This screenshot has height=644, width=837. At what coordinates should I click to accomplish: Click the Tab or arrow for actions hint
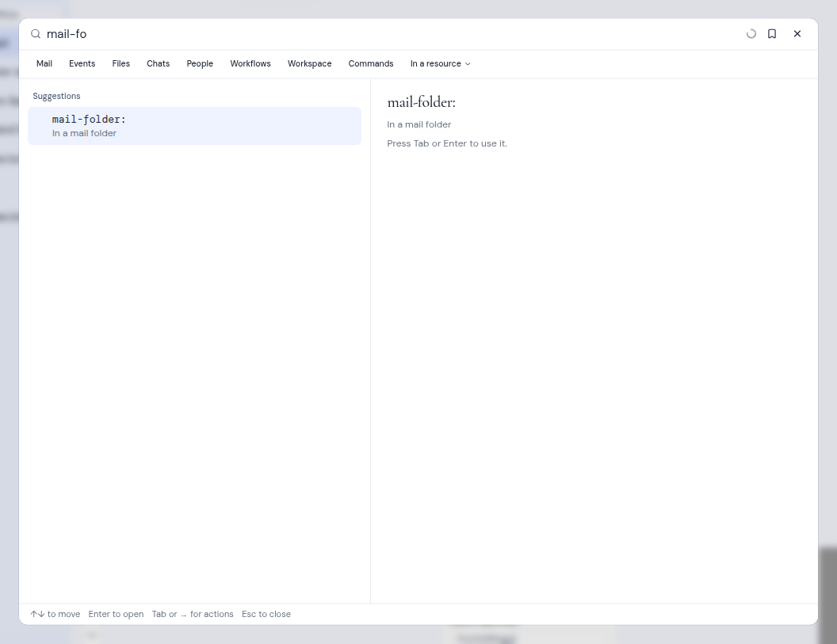coord(193,614)
